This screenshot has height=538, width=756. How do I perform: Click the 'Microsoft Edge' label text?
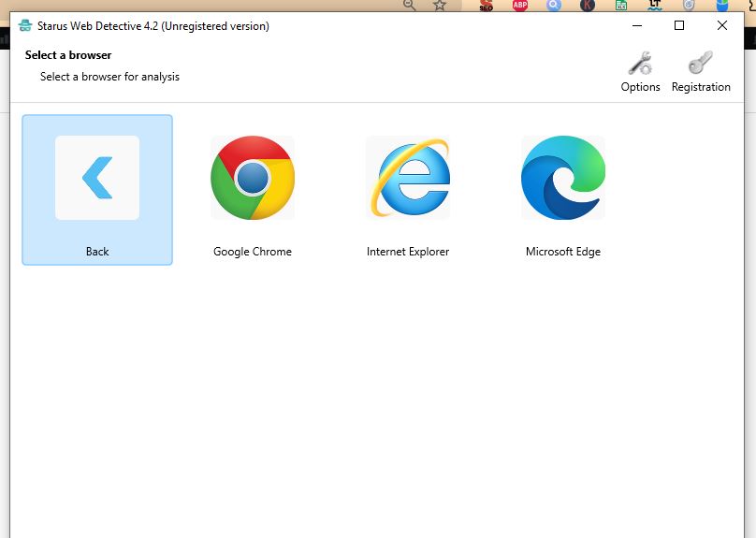click(x=563, y=252)
